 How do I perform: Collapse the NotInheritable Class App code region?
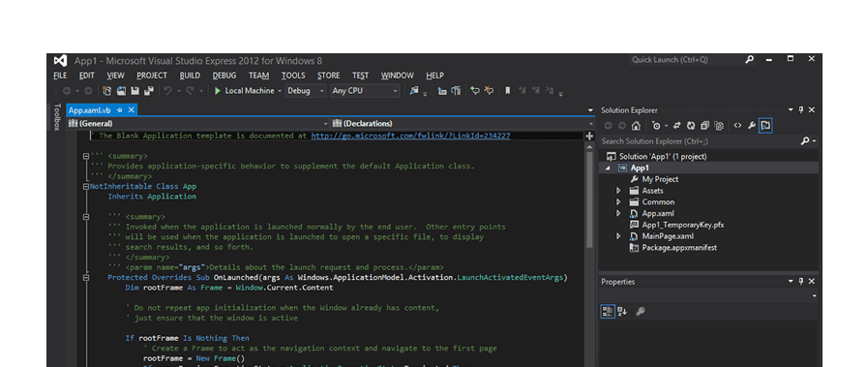[x=86, y=187]
